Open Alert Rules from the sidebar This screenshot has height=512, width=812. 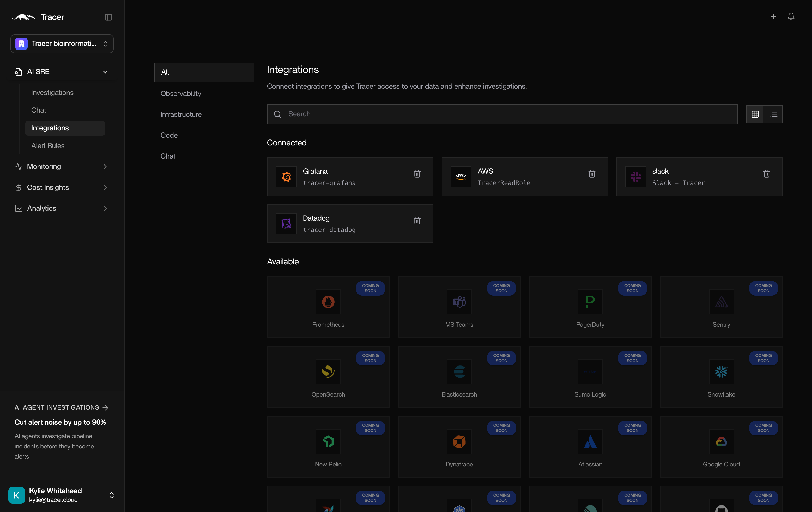coord(48,146)
